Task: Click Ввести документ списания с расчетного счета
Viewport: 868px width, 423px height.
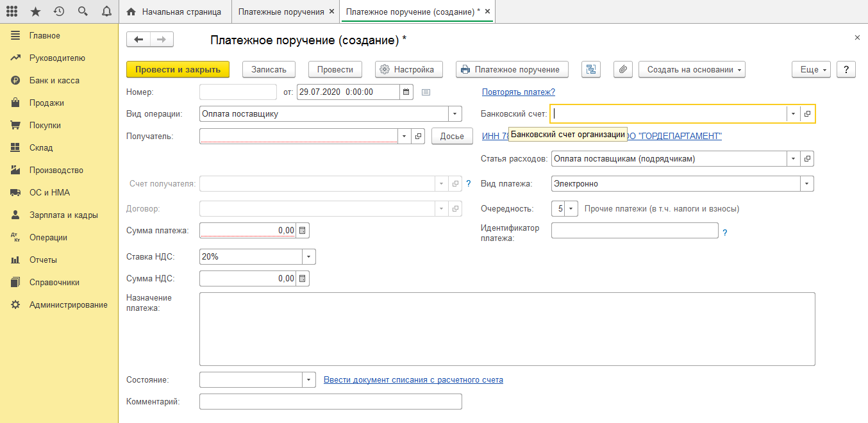Action: coord(413,380)
